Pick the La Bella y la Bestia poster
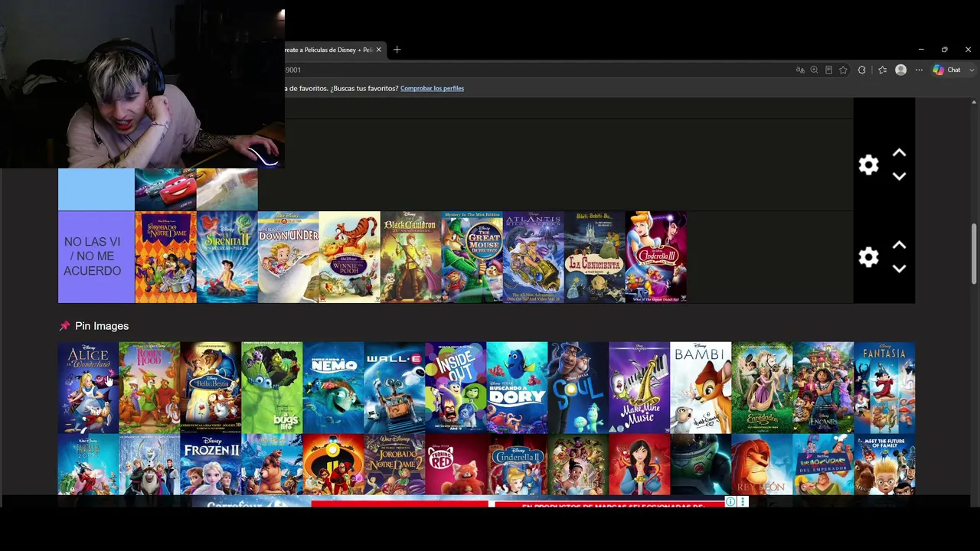Image resolution: width=980 pixels, height=551 pixels. [x=211, y=387]
